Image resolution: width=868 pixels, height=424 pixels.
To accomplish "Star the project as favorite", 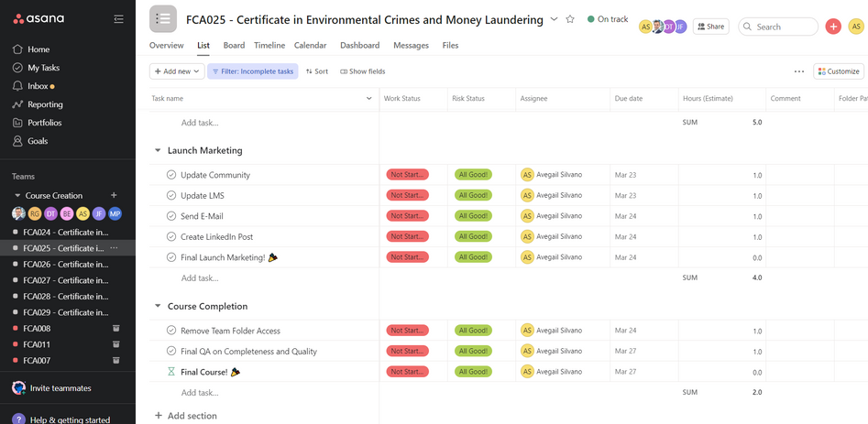I will 570,19.
